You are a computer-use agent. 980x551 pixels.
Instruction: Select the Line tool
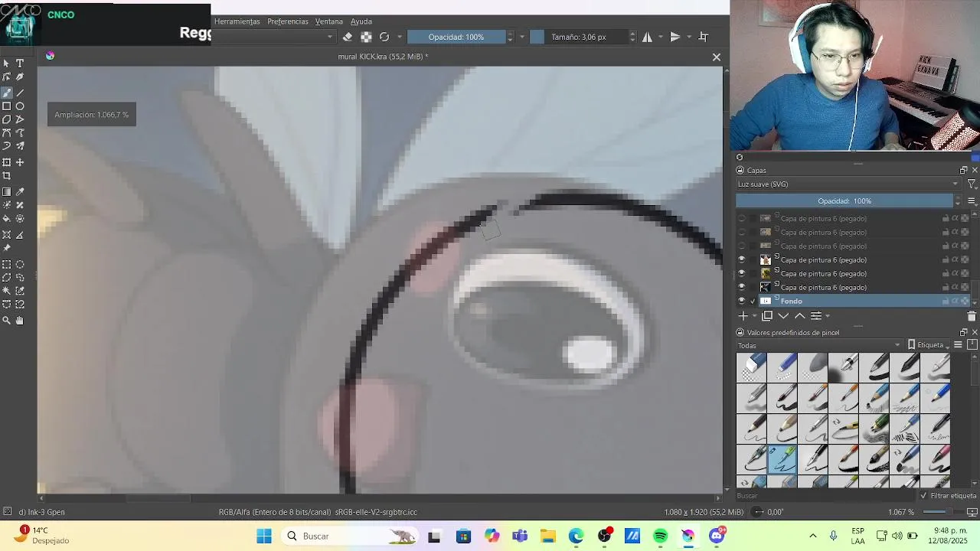(20, 93)
